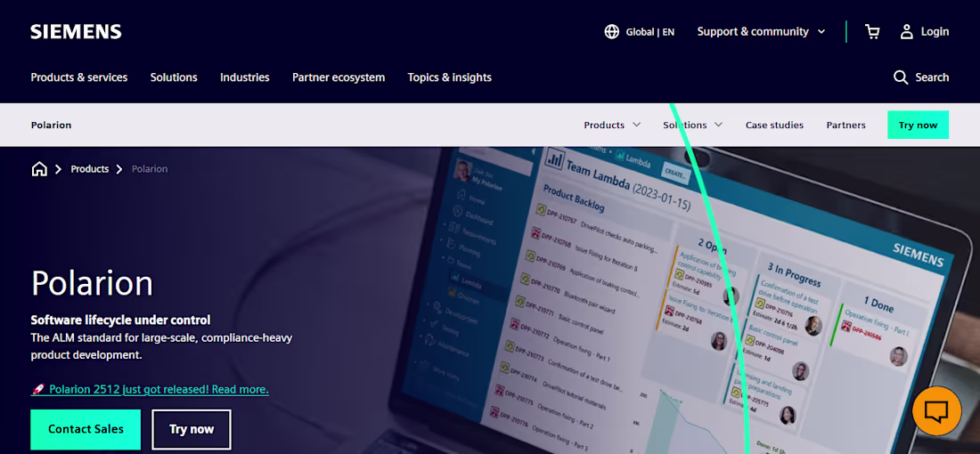Open Topics & insights menu

(x=449, y=77)
